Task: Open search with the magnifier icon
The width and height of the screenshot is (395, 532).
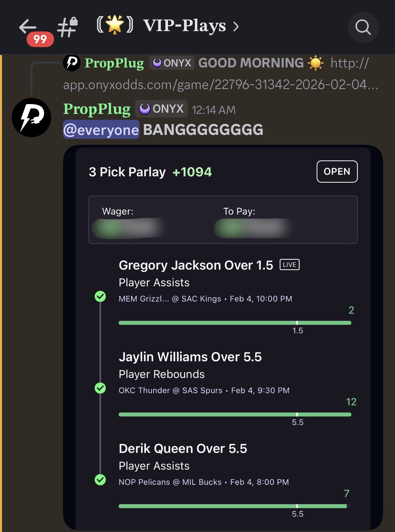Action: click(x=363, y=27)
